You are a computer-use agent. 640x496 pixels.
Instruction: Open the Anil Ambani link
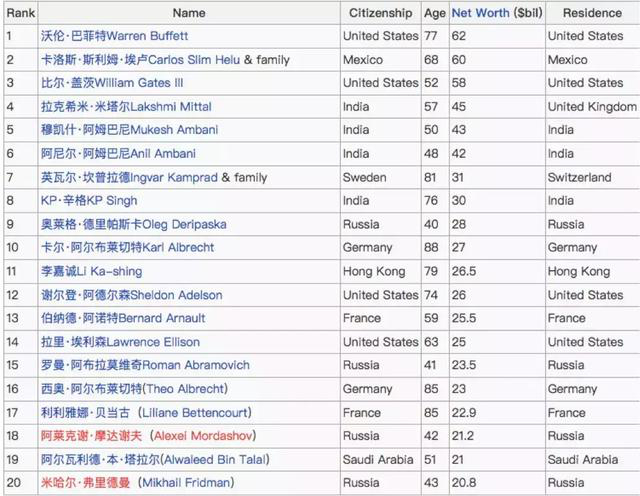(x=118, y=153)
